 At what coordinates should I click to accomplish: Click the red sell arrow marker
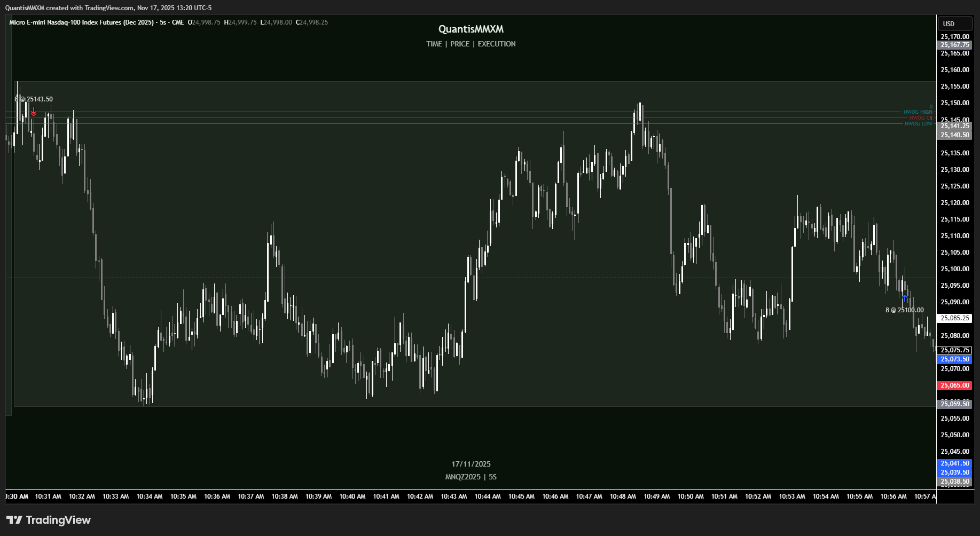coord(34,112)
